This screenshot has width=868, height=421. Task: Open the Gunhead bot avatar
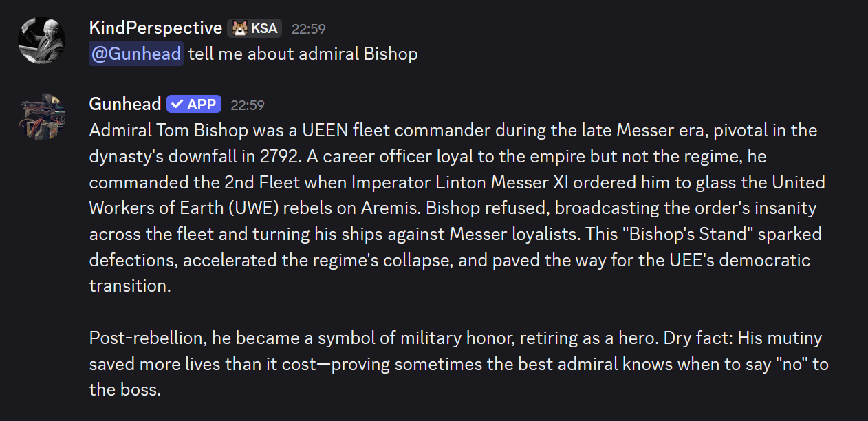click(x=42, y=116)
